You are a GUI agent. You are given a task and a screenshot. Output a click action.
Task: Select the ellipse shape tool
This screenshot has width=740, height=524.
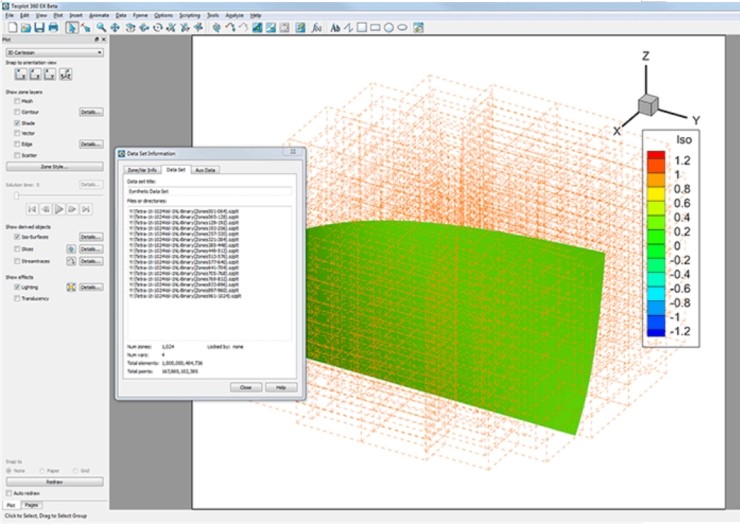[x=402, y=28]
